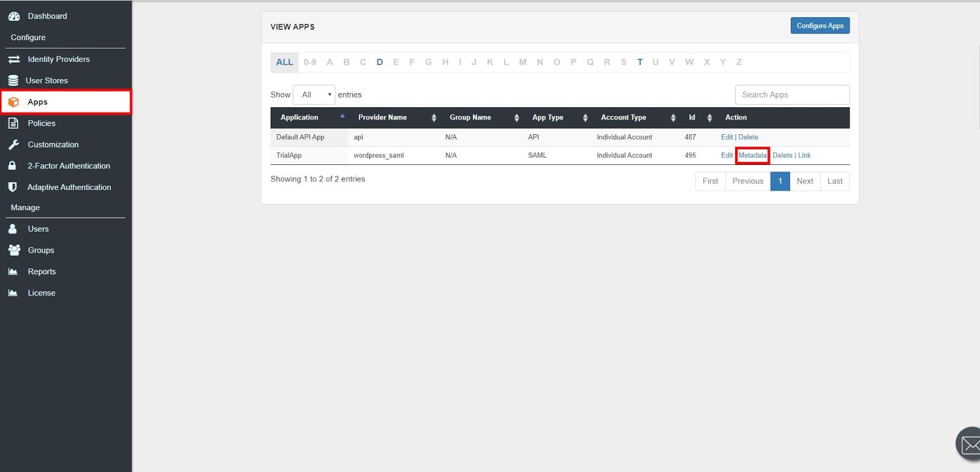Click the wordpress_saml provider cell

(x=379, y=156)
